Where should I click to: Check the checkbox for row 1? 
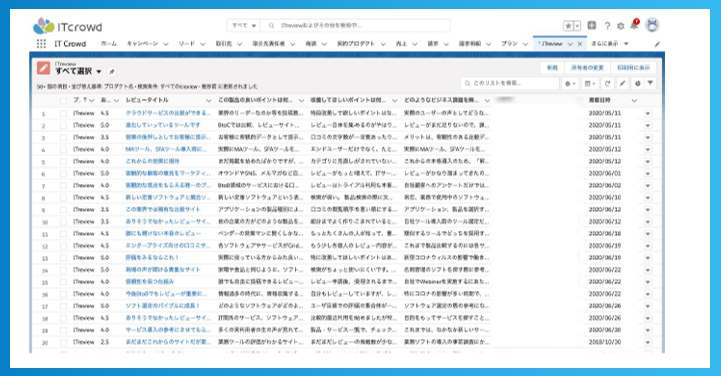coord(63,114)
